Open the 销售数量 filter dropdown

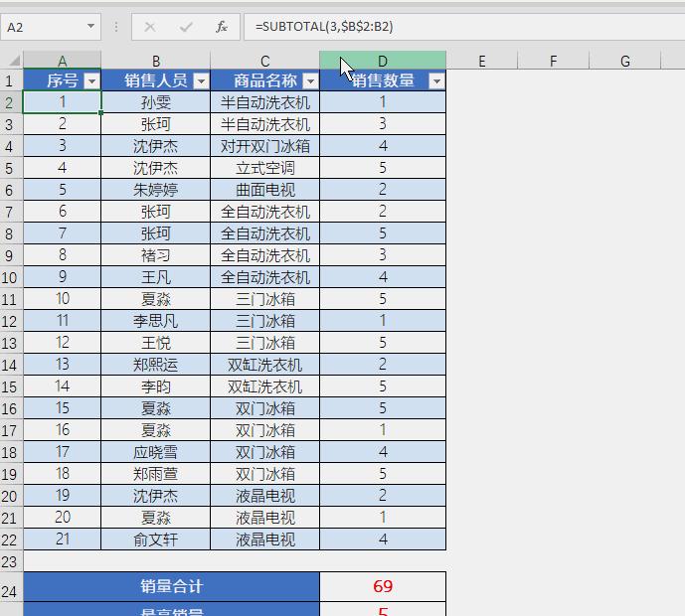[436, 80]
